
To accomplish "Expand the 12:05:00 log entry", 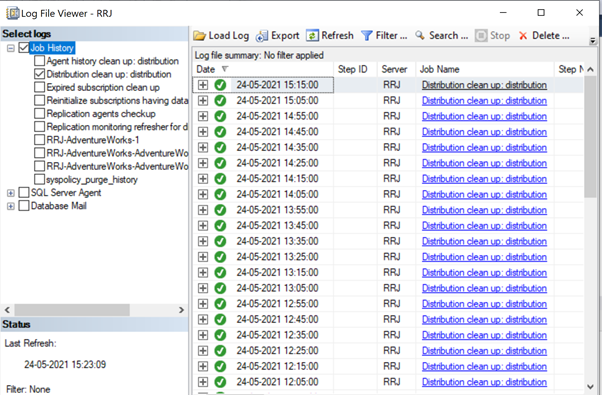I will 203,382.
